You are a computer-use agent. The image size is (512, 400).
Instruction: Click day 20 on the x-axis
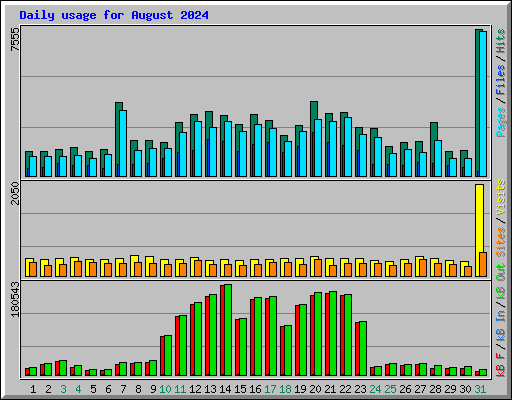click(x=315, y=389)
